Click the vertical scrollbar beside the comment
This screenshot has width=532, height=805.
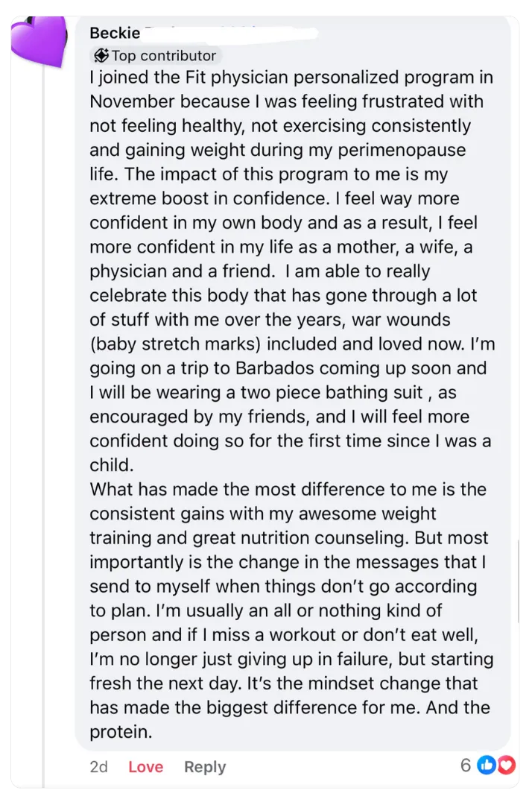click(x=518, y=581)
